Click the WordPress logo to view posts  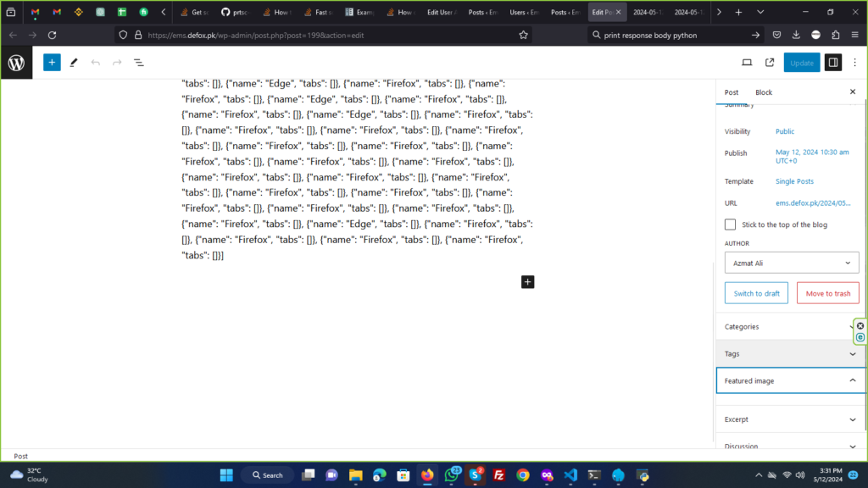coord(16,63)
